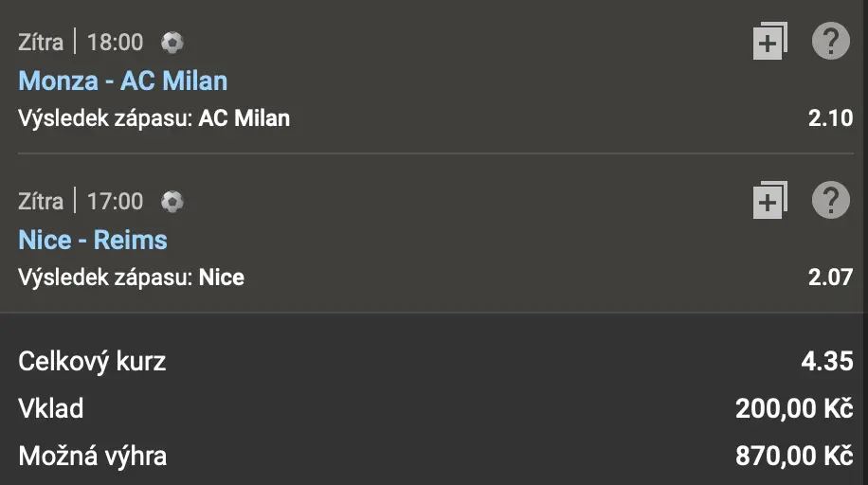This screenshot has width=868, height=485.
Task: Select the 'Výsledek zápasu: Nice' bet line
Action: [131, 278]
